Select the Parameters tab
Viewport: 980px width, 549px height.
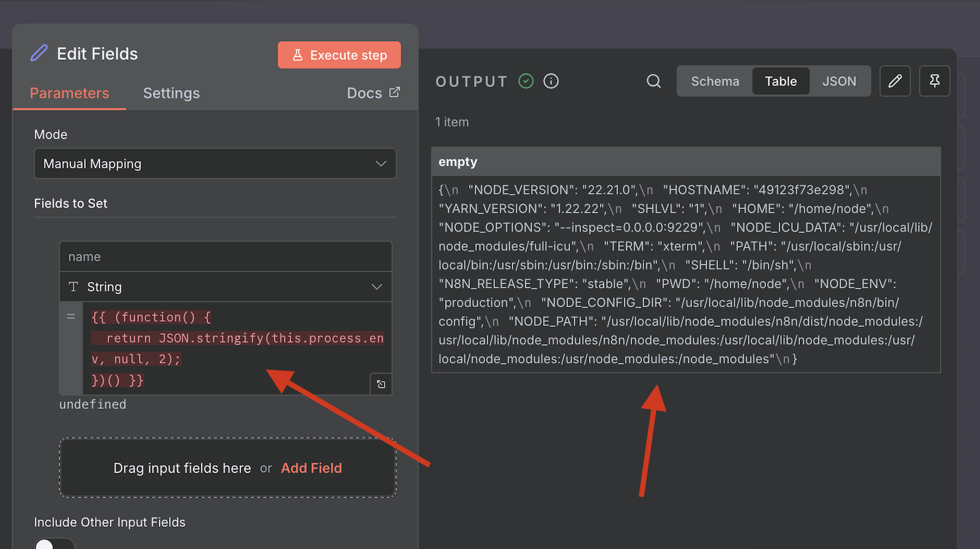click(69, 93)
